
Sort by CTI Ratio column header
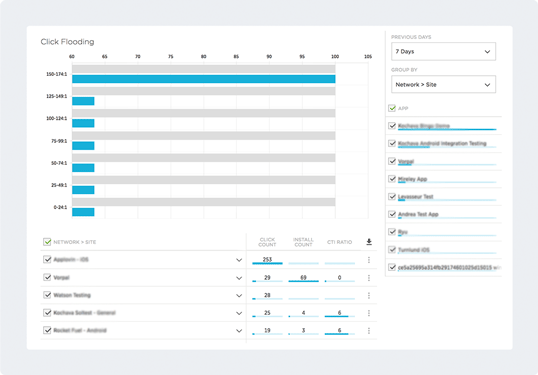coord(339,242)
